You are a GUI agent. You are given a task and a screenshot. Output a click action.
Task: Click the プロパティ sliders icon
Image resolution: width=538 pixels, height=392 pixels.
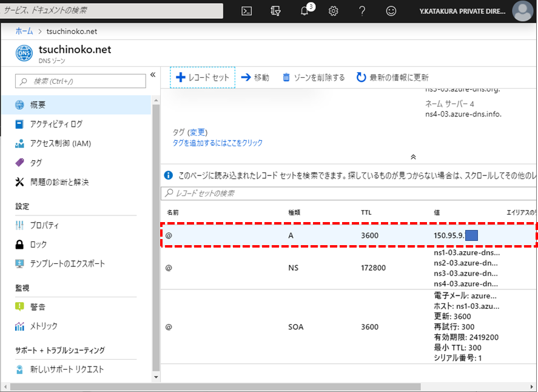19,225
